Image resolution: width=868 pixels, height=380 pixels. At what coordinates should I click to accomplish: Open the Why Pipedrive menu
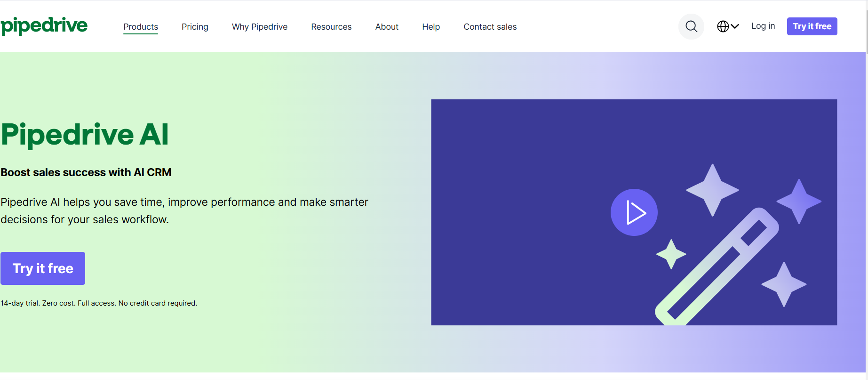(260, 27)
